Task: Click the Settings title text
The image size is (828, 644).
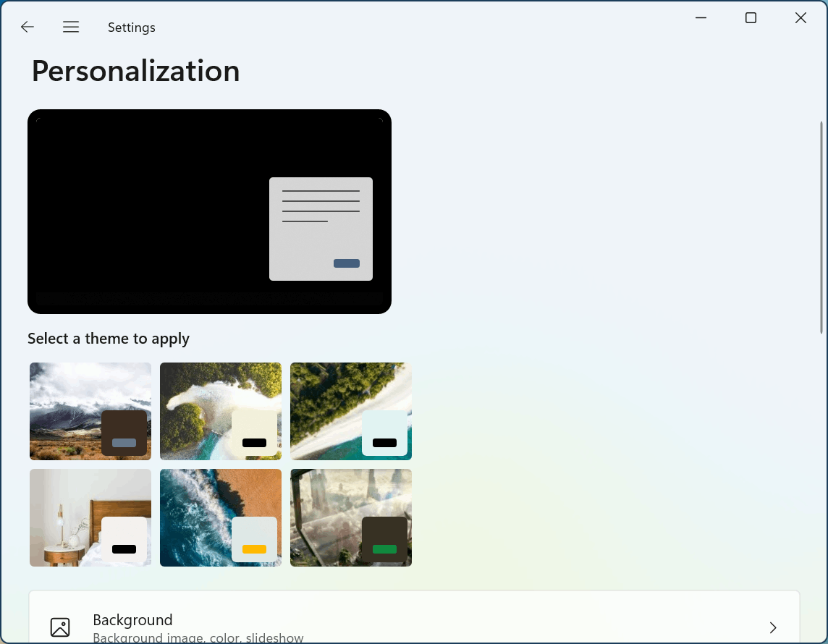Action: tap(132, 27)
